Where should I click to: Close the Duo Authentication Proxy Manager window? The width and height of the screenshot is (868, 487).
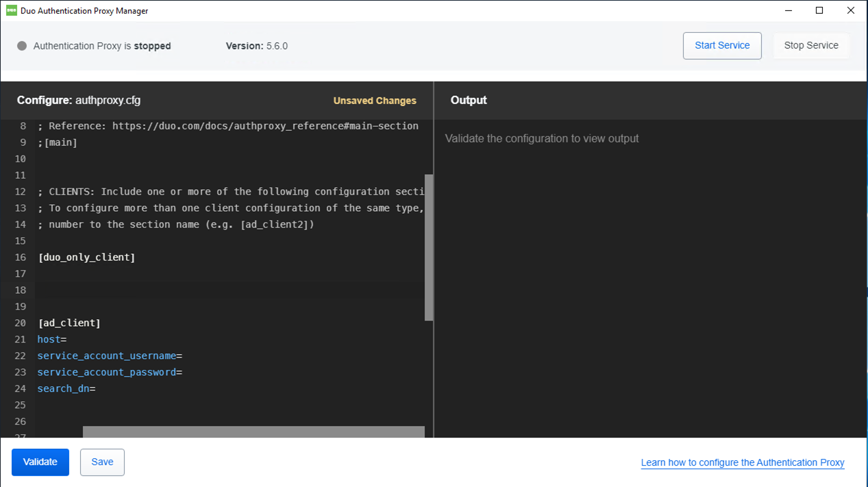click(x=851, y=11)
